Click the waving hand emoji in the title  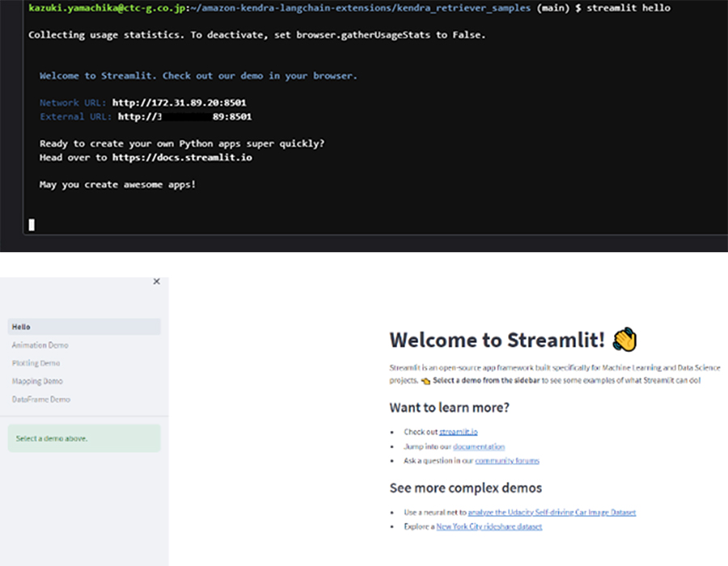[x=625, y=340]
